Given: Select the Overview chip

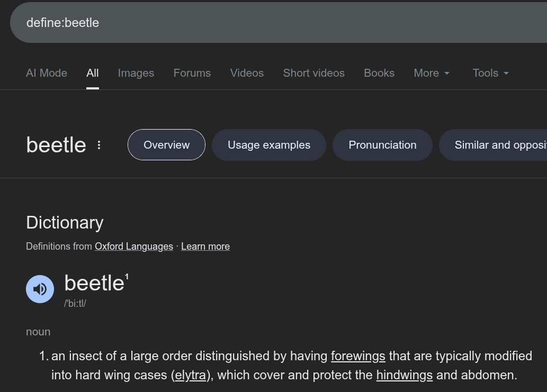Looking at the screenshot, I should 166,144.
